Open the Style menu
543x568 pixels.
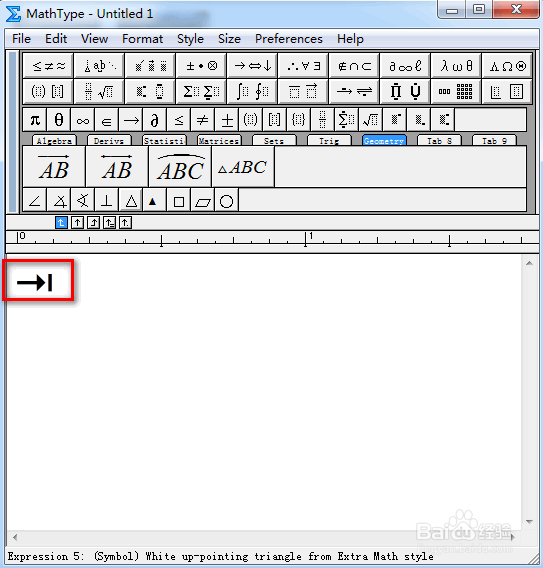[190, 39]
